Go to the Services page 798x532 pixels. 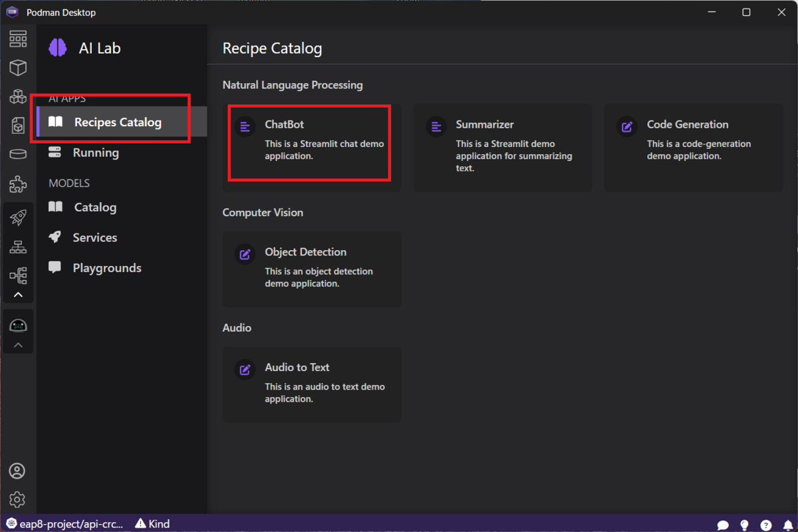tap(122, 237)
